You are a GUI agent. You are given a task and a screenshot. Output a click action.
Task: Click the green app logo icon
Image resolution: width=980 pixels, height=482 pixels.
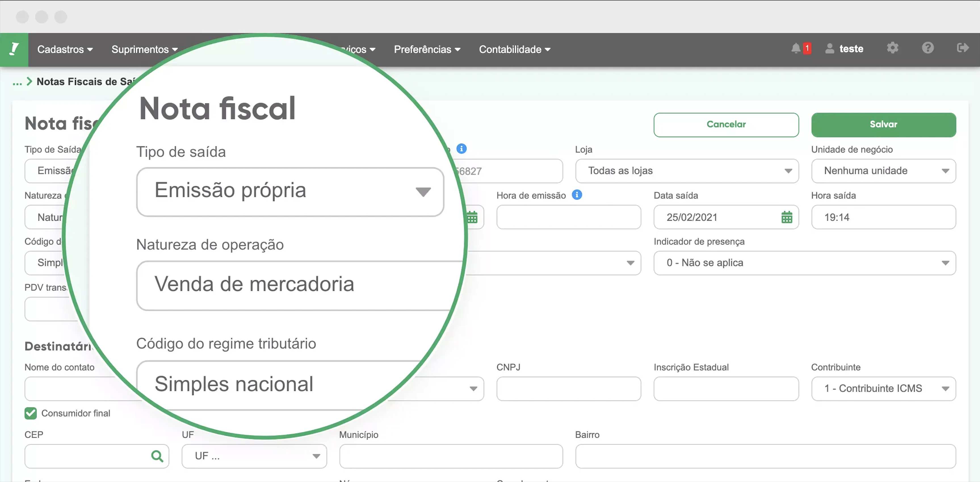(x=14, y=49)
